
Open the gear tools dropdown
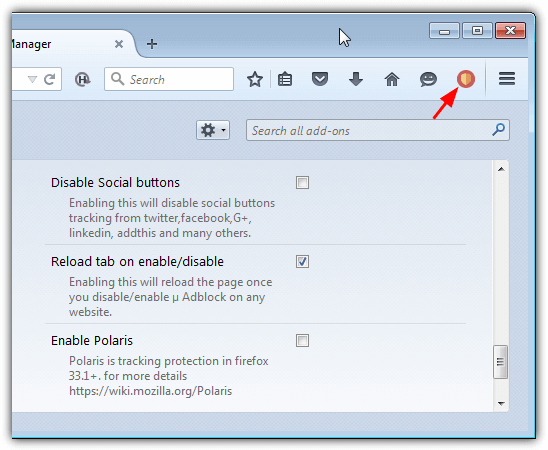tap(213, 130)
